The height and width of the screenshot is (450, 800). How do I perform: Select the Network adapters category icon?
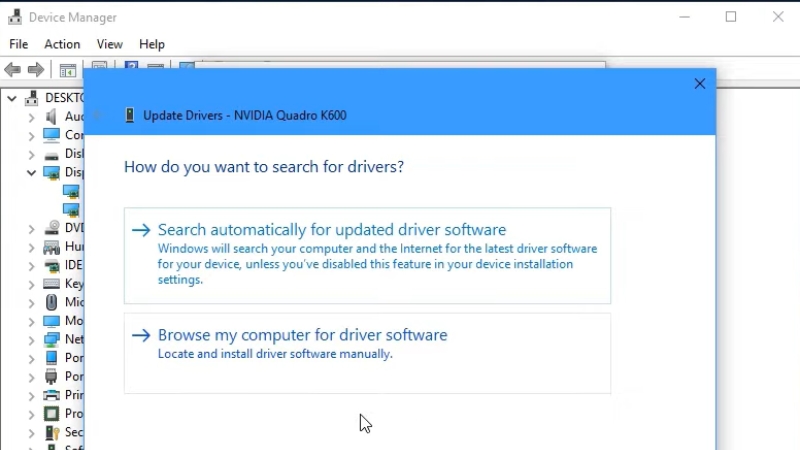(x=51, y=339)
